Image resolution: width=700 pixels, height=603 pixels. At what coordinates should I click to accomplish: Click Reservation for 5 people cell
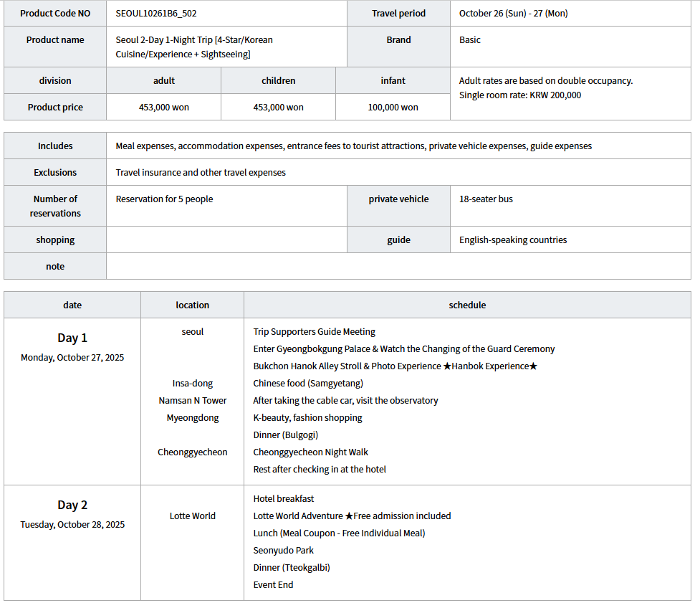point(164,199)
